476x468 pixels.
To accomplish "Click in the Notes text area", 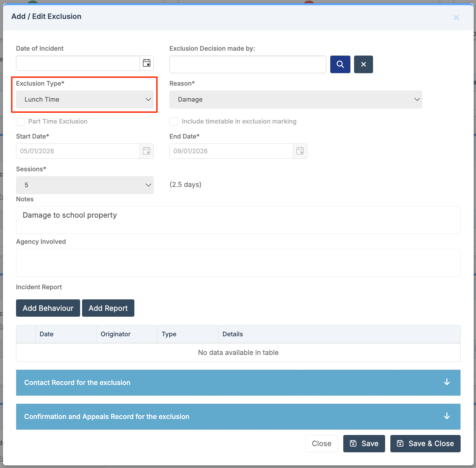I will click(238, 220).
